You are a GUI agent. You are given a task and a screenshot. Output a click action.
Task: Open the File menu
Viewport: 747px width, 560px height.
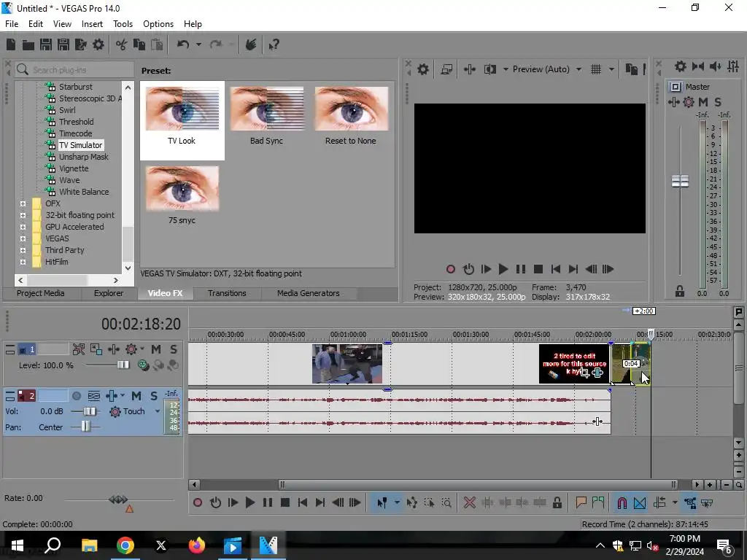[x=12, y=24]
